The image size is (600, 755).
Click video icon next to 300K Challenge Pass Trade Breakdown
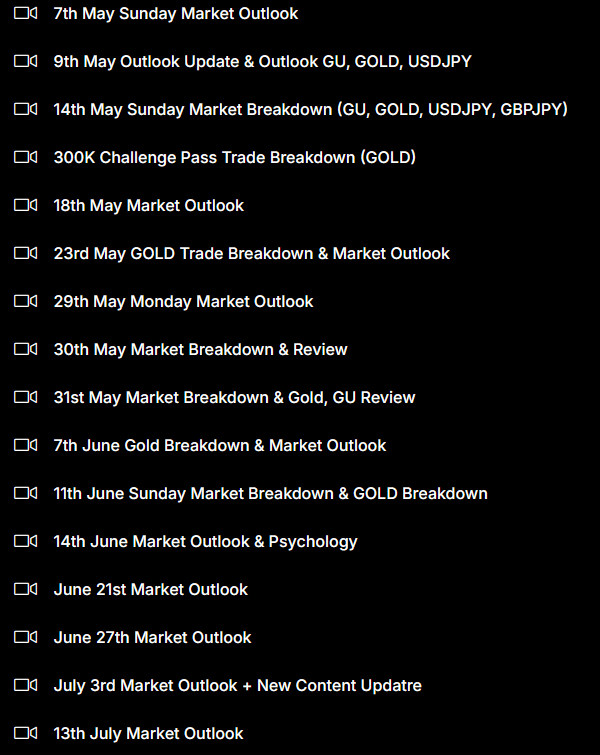25,158
